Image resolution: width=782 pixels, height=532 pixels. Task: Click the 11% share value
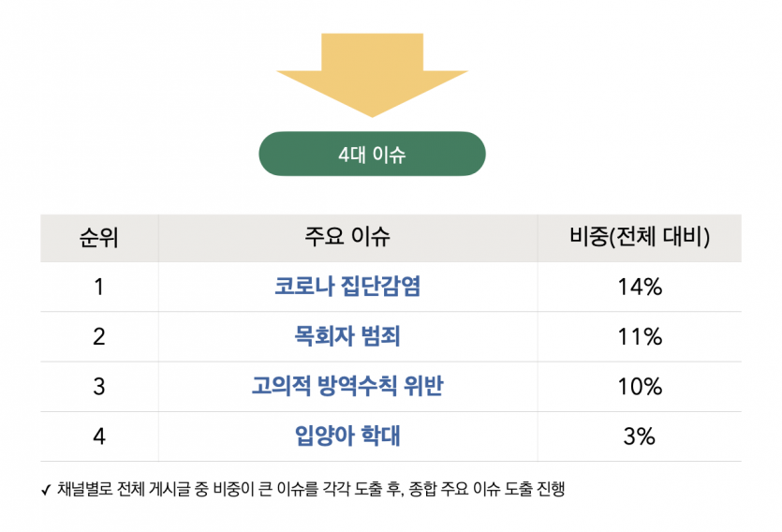tap(640, 336)
